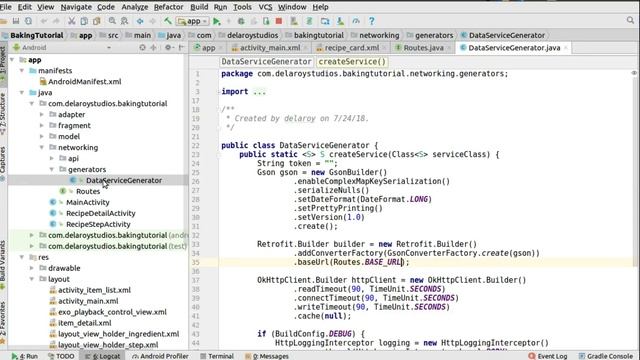
Task: Open the Logcat tool window button
Action: 103,356
